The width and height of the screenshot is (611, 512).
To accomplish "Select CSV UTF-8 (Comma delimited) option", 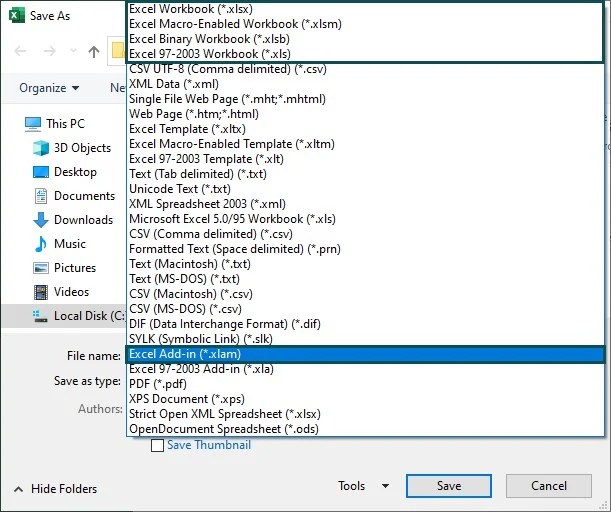I will (x=366, y=69).
